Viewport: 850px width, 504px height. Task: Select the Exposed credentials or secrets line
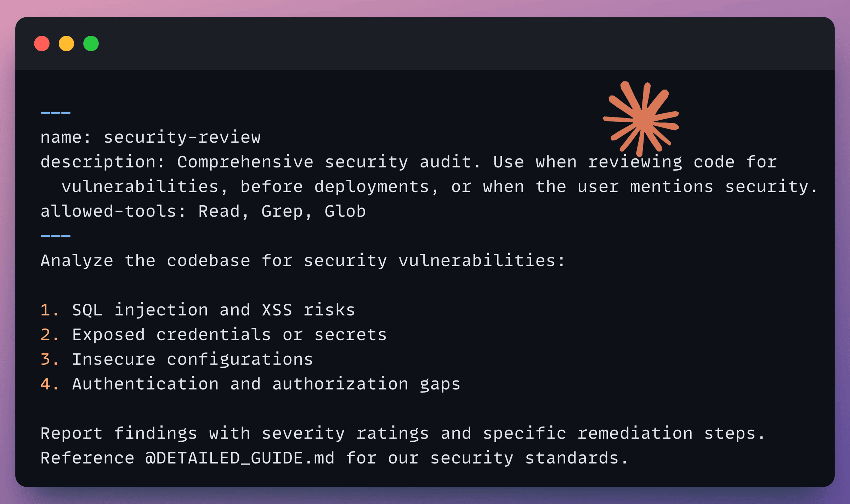click(x=229, y=335)
